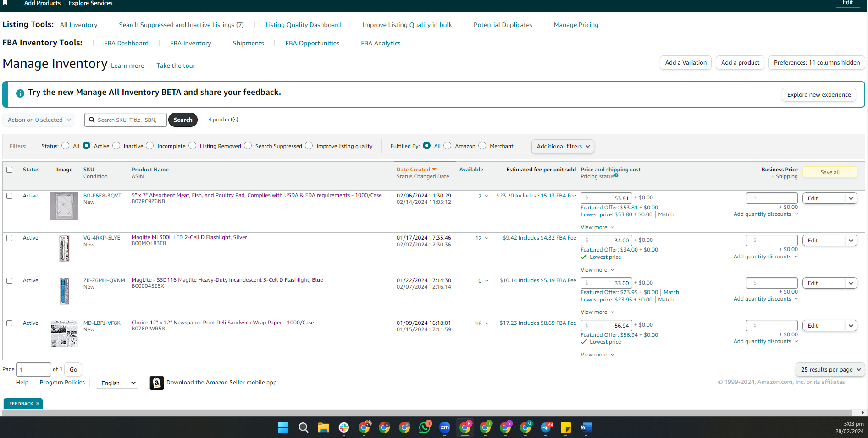868x438 pixels.
Task: Open the Meat Pad product thumbnail
Action: (x=64, y=206)
